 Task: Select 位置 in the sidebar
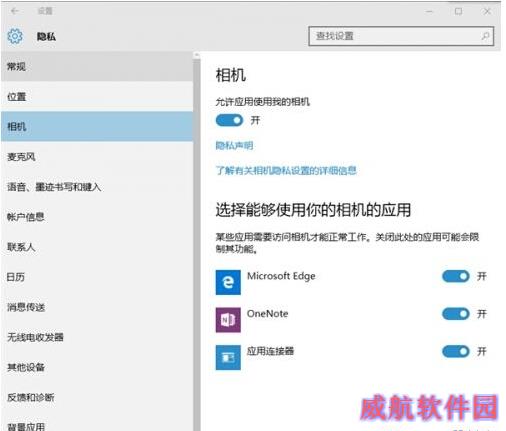[97, 97]
